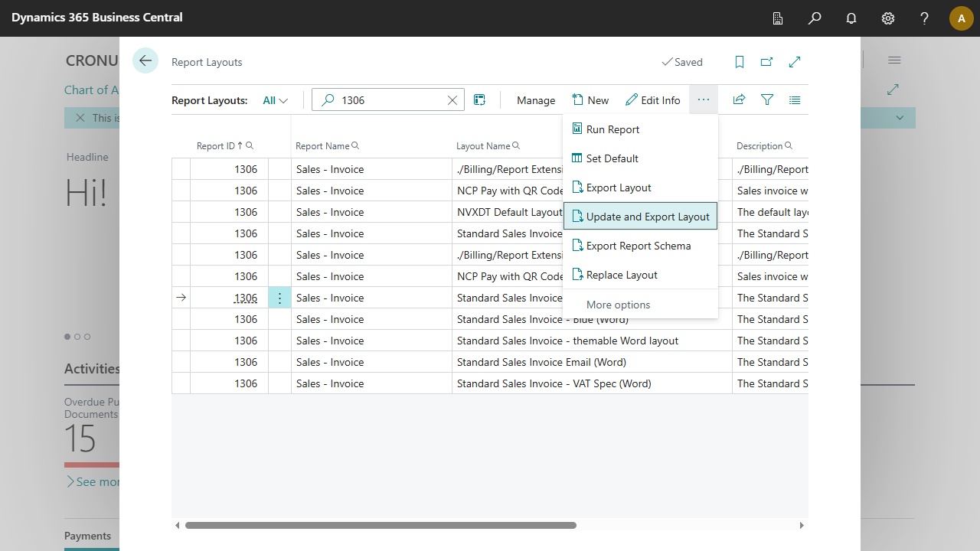Toggle the filter pane funnel icon
The width and height of the screenshot is (980, 551).
(767, 100)
